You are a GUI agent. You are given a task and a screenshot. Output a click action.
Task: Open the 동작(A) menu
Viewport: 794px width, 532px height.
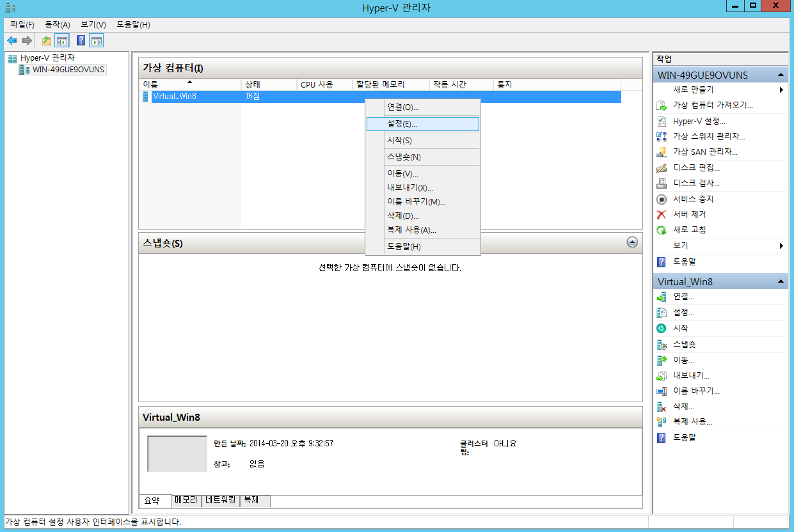pyautogui.click(x=58, y=24)
